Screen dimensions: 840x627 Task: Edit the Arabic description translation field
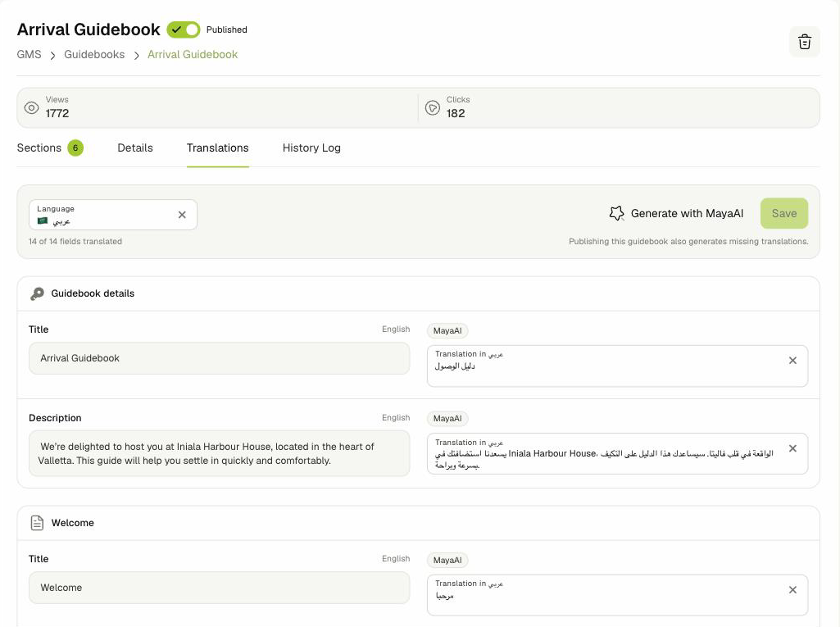click(617, 454)
